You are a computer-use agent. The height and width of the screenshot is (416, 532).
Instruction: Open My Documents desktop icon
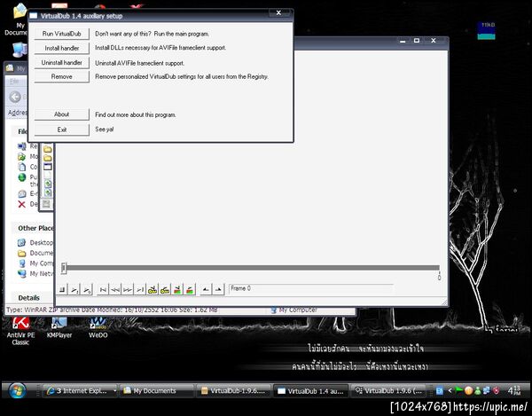coord(18,19)
